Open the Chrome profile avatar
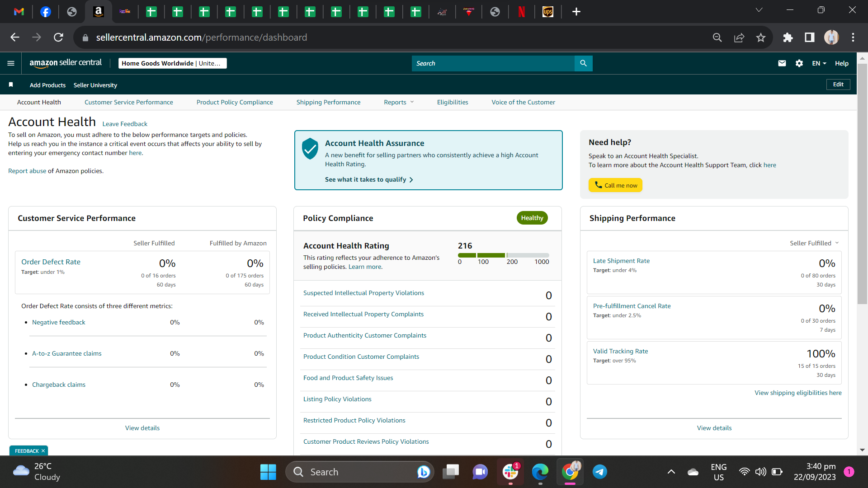 [x=831, y=38]
